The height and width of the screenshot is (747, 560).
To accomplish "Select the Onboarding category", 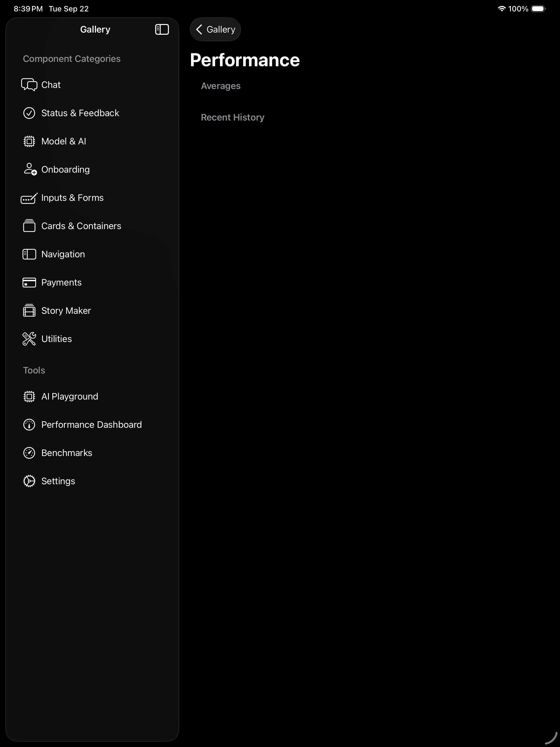I will [65, 170].
